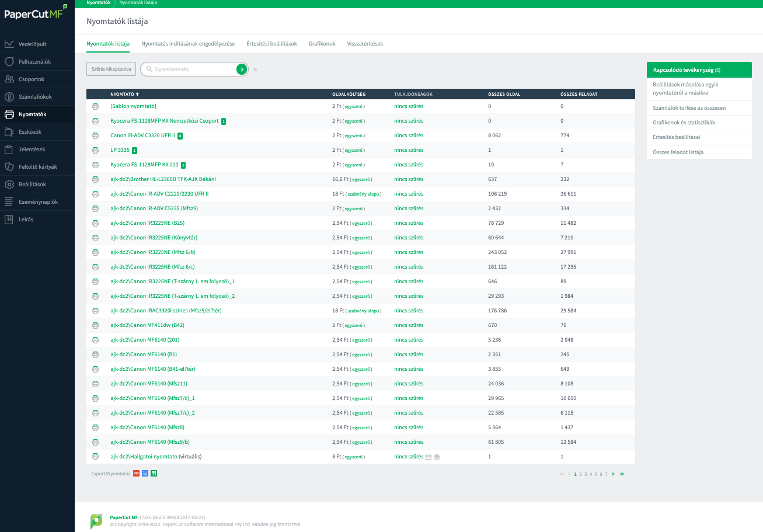Collapse the Kapcsolódó tevékenység panel header
The height and width of the screenshot is (532, 763).
tap(699, 69)
